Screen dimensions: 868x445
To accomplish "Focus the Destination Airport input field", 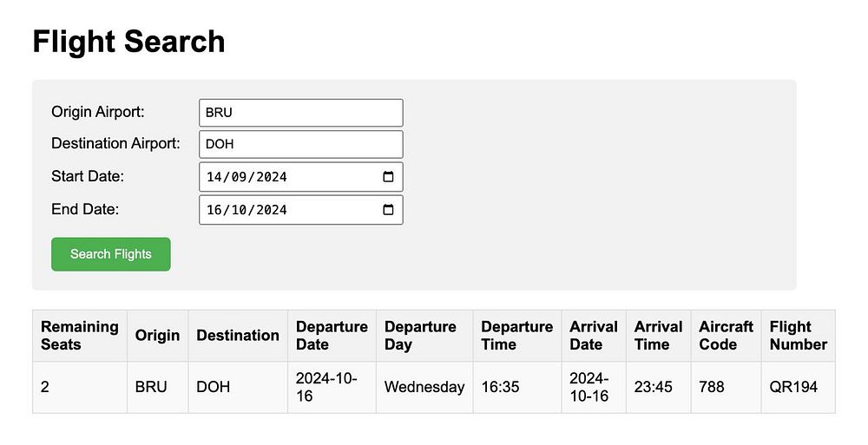I will click(300, 144).
